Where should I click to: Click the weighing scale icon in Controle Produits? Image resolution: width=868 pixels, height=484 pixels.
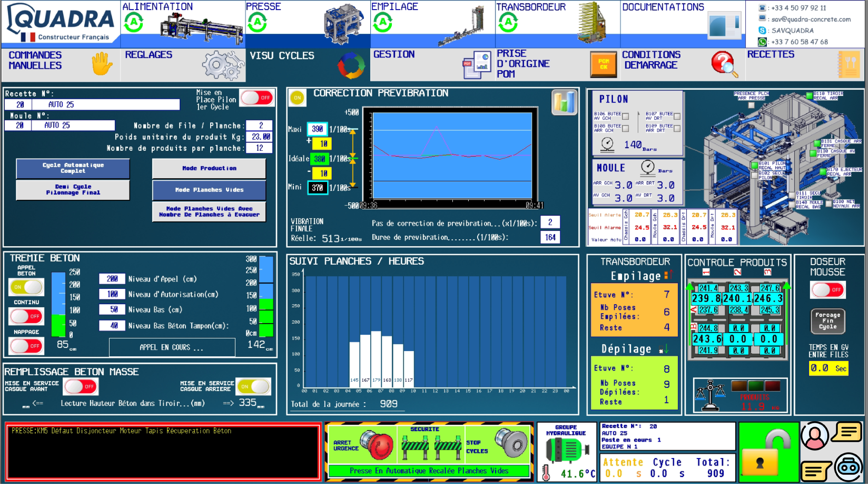[x=710, y=395]
